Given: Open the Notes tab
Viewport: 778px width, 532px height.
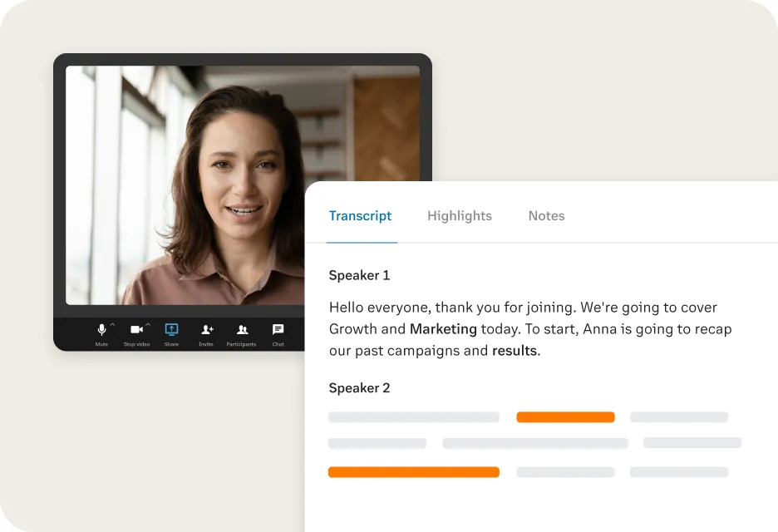Looking at the screenshot, I should [546, 216].
